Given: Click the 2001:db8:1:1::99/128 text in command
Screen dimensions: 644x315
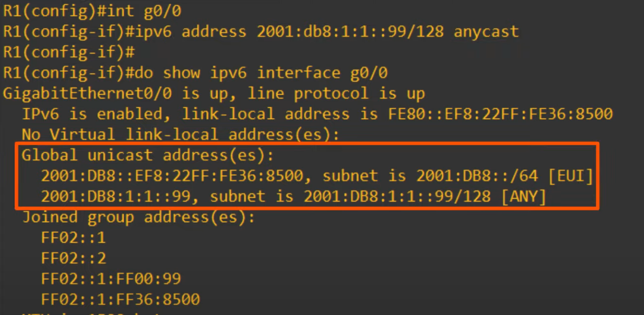Looking at the screenshot, I should pyautogui.click(x=350, y=32).
